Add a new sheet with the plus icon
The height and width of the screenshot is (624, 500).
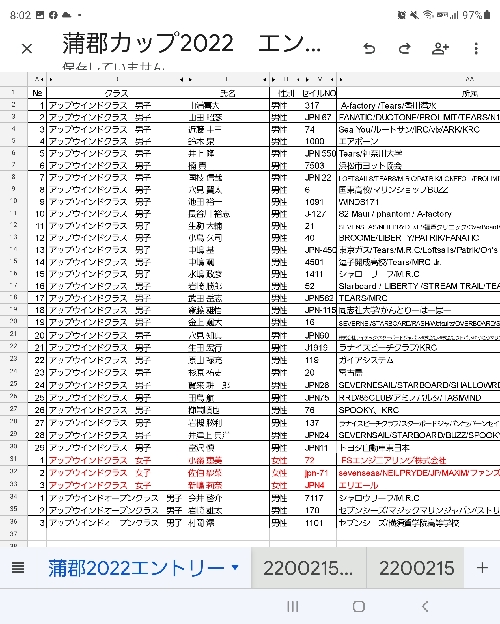(x=482, y=567)
